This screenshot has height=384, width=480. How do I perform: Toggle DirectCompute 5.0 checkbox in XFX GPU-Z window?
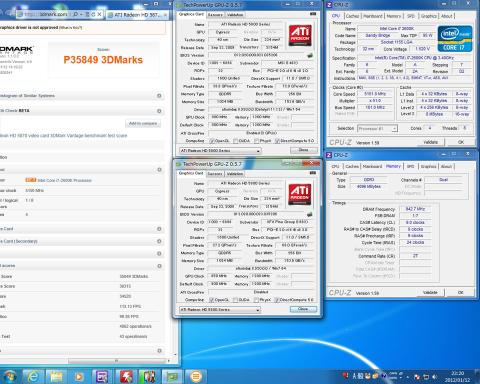point(277,300)
